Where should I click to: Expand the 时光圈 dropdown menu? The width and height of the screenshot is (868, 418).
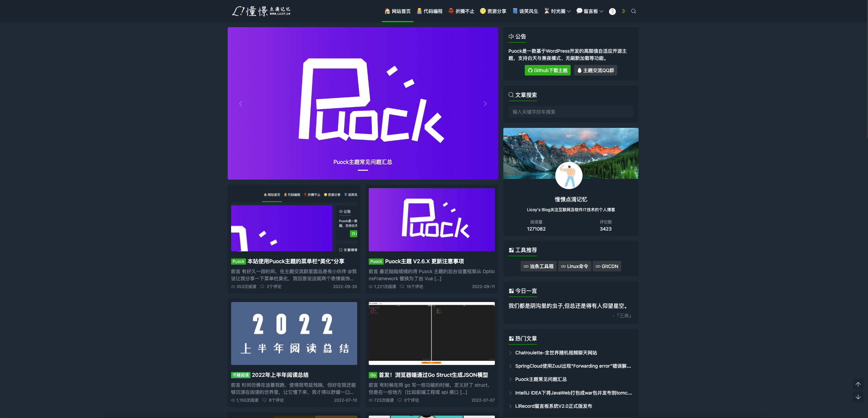click(x=557, y=11)
